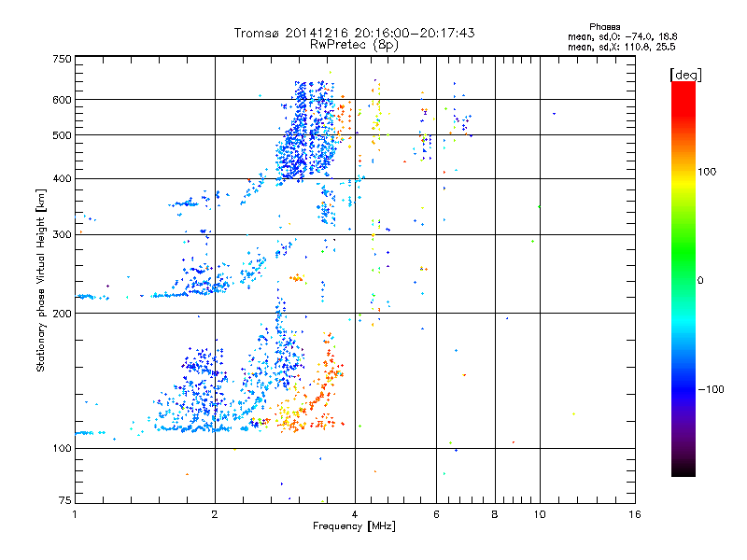Click the '[deg]' colorbar unit label
Viewport: 747px width, 560px height.
685,75
